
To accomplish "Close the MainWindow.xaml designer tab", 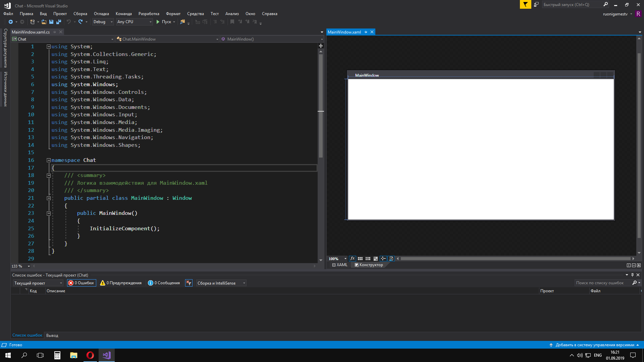I will point(372,32).
